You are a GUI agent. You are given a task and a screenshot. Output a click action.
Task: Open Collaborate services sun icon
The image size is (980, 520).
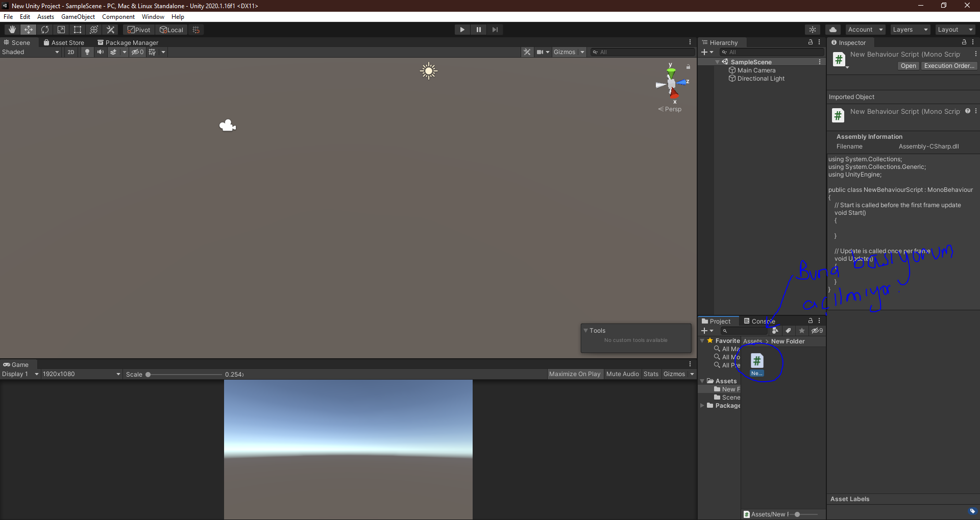click(813, 30)
